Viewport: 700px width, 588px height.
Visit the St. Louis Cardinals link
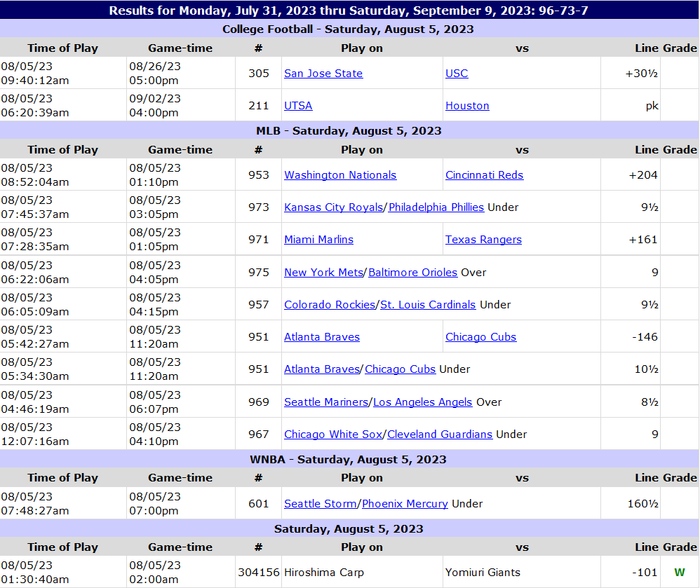tap(428, 305)
